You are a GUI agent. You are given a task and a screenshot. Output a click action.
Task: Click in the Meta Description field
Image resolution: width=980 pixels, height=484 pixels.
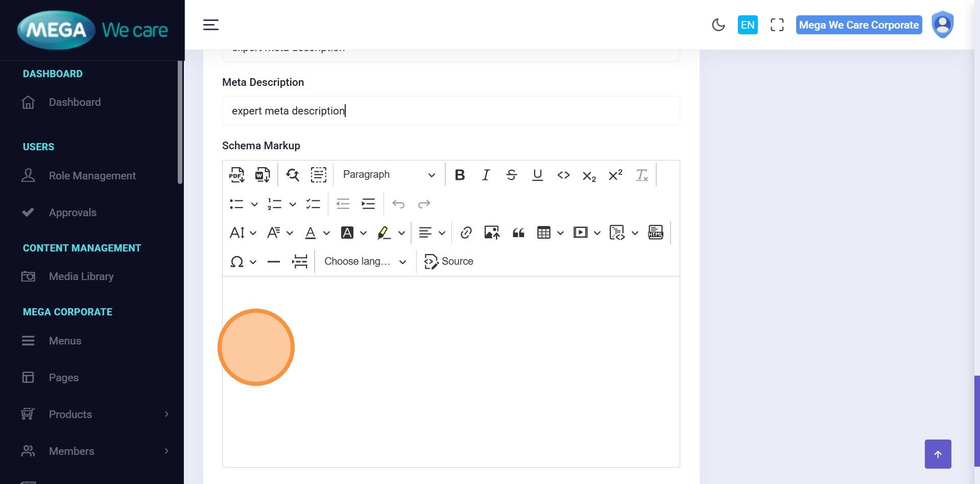click(x=450, y=111)
